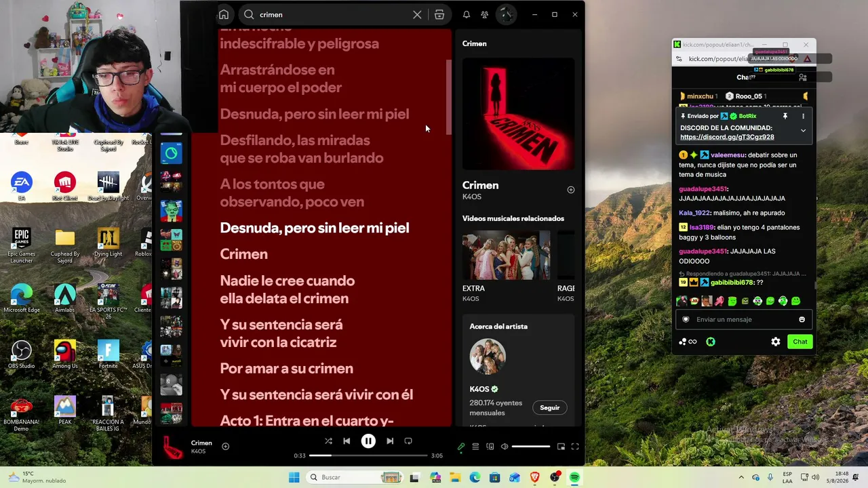Open the Crimen album cover in side panel
The height and width of the screenshot is (488, 868).
coord(518,114)
